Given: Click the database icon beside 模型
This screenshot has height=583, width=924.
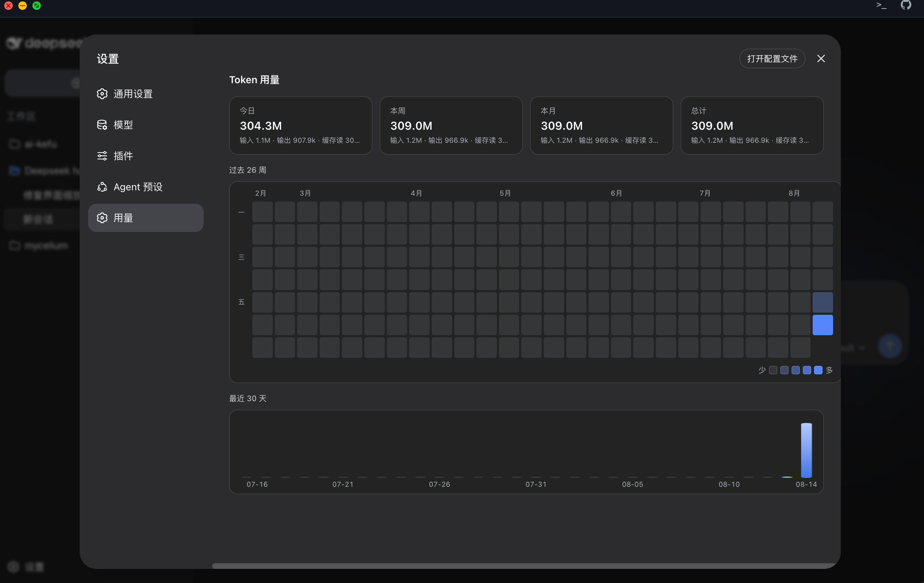Looking at the screenshot, I should [102, 125].
